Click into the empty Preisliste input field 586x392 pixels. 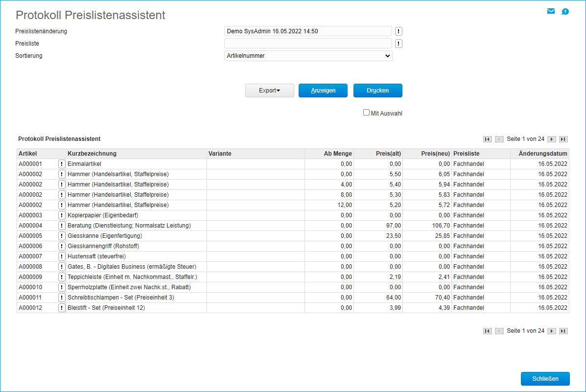(x=308, y=44)
